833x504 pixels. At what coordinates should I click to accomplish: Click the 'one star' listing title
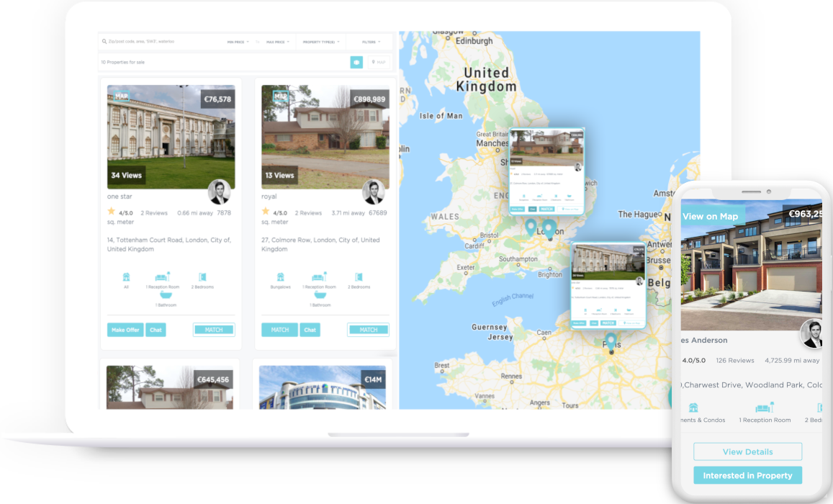tap(120, 197)
